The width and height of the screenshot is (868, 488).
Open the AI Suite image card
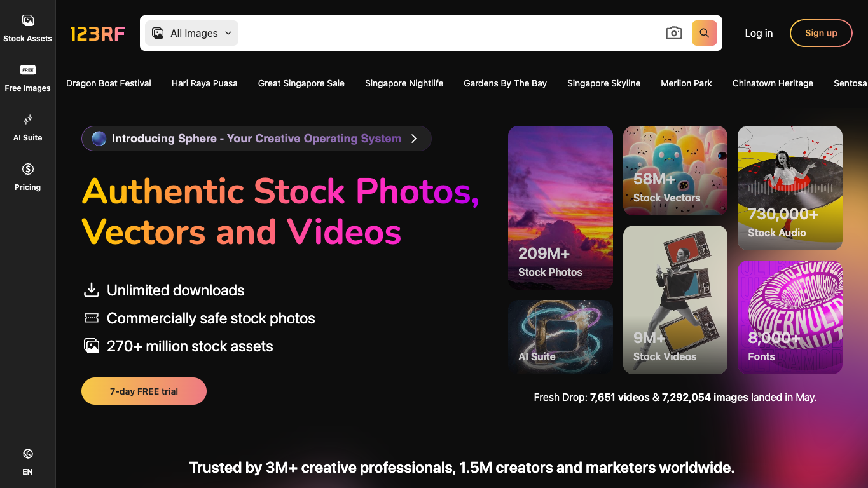pyautogui.click(x=560, y=337)
